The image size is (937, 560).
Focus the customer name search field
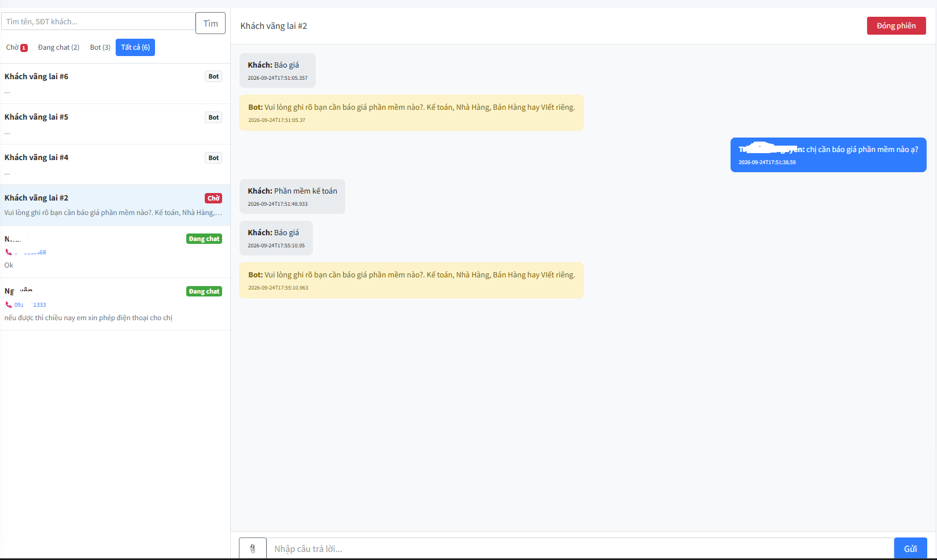coord(98,21)
